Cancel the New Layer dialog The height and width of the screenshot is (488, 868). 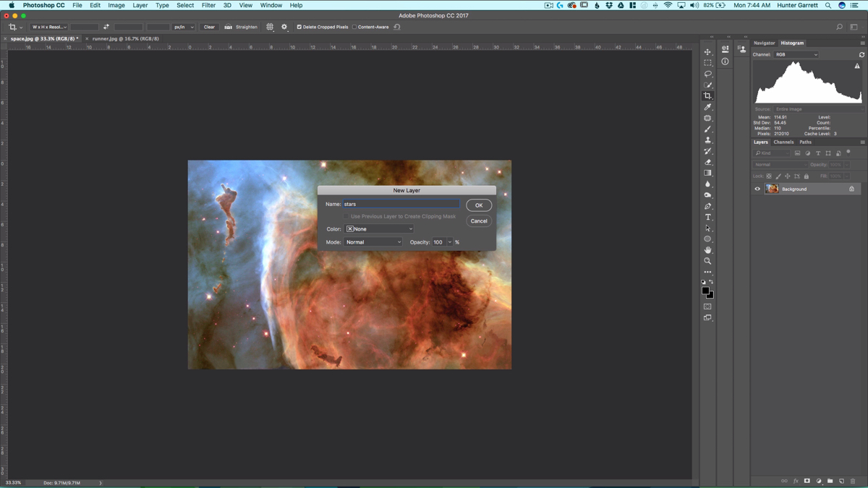coord(479,221)
